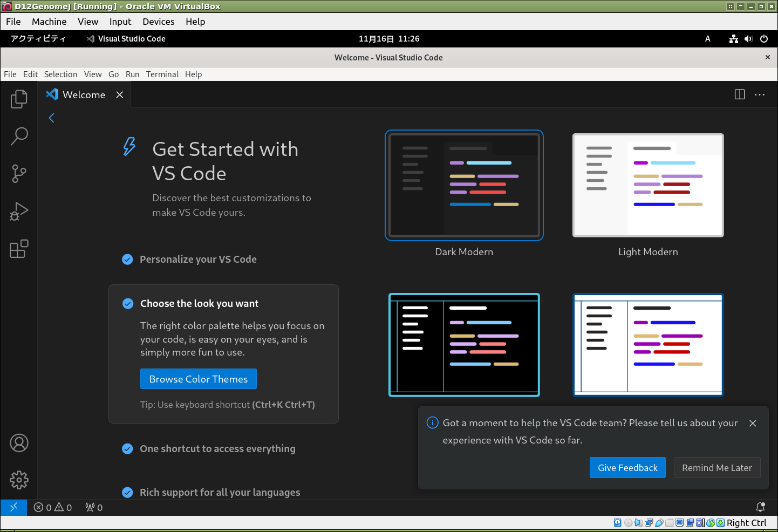Open the Terminal menu
This screenshot has width=778, height=532.
point(162,74)
